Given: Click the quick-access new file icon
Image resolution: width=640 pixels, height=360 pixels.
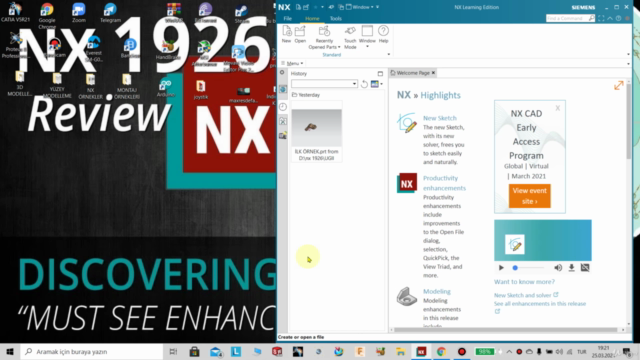Looking at the screenshot, I should [298, 7].
